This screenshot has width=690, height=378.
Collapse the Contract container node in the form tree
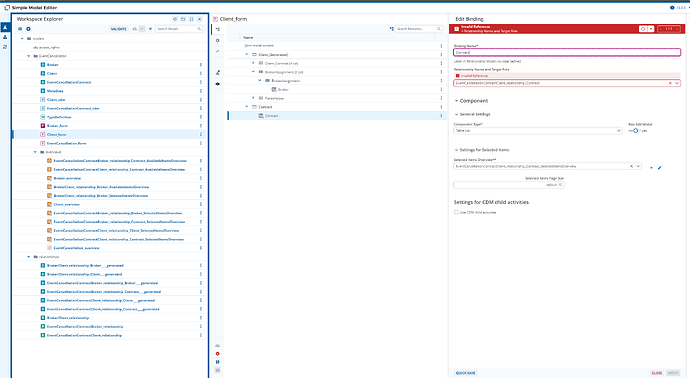click(x=247, y=107)
